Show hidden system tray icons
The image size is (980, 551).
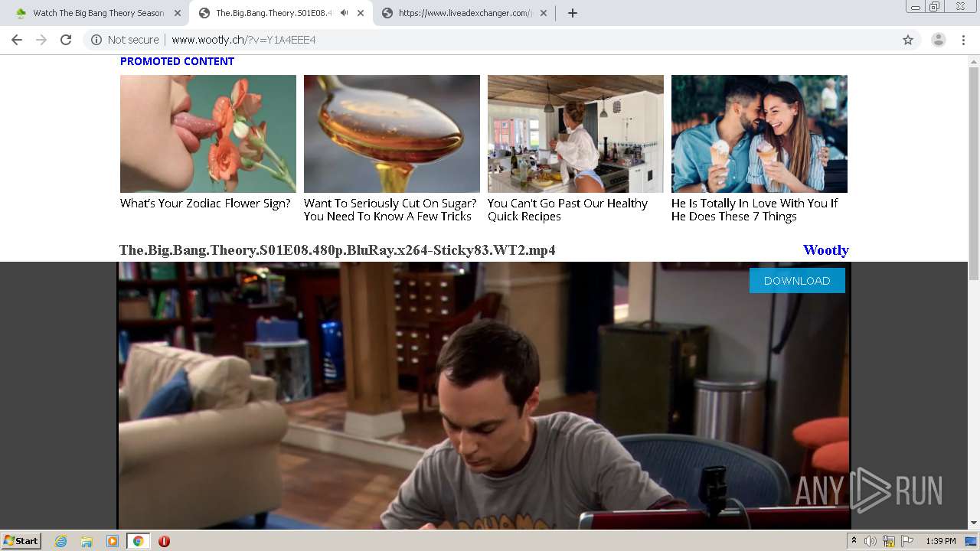[854, 541]
